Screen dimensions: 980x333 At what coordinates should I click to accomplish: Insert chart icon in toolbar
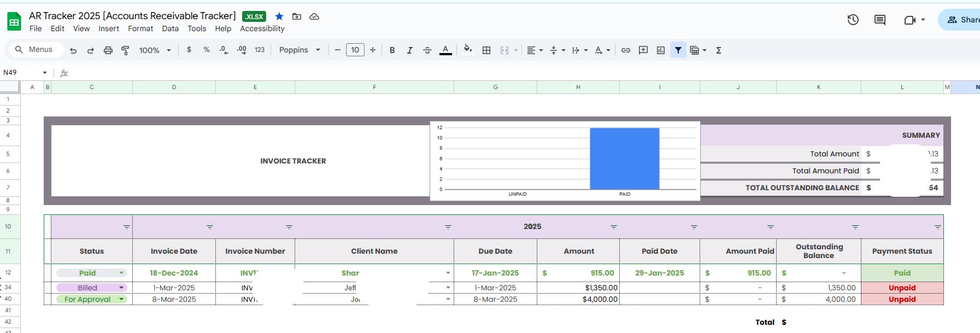661,50
